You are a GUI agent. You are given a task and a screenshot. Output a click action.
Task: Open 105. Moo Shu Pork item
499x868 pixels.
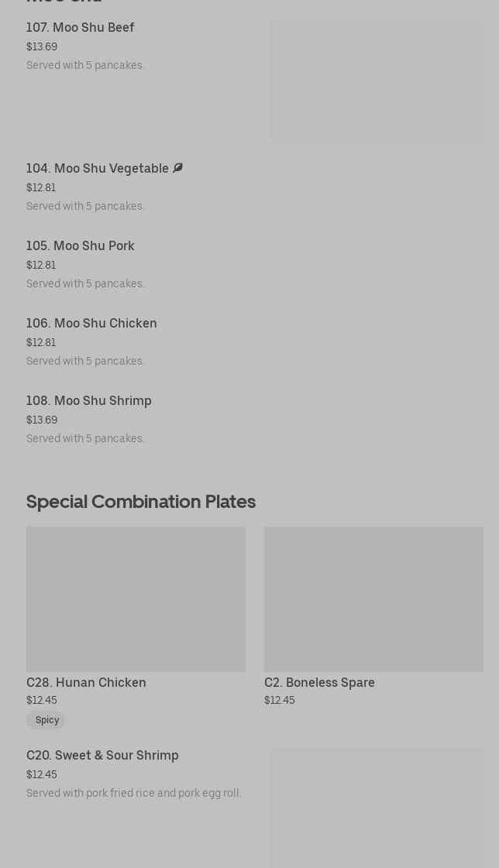pos(80,246)
